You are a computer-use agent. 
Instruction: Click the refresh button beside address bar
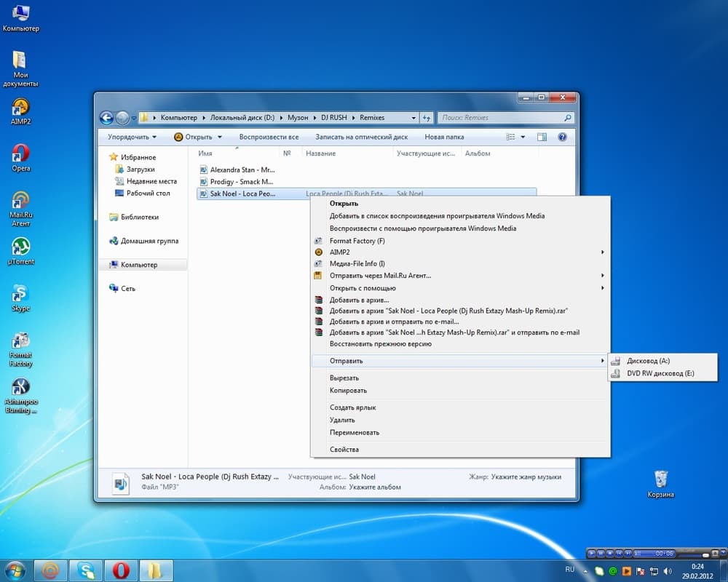pyautogui.click(x=427, y=118)
